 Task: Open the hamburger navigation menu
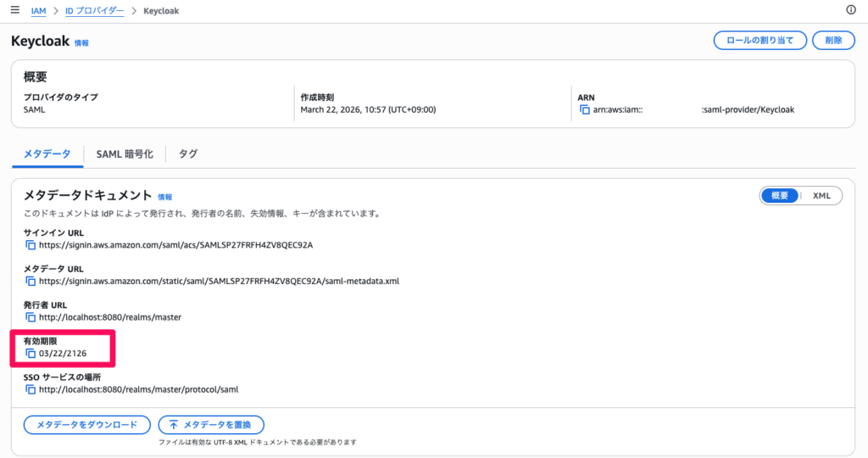[14, 10]
